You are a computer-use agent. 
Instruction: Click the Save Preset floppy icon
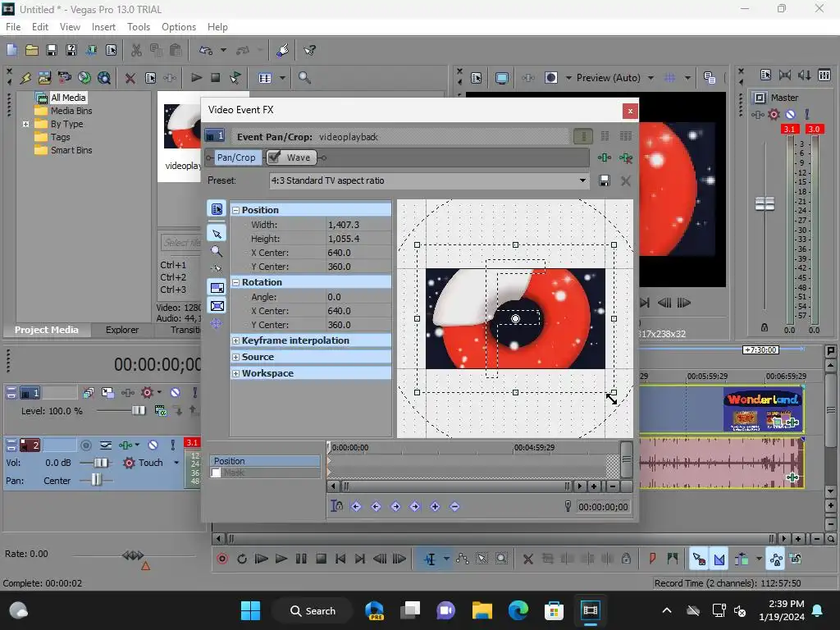(605, 180)
